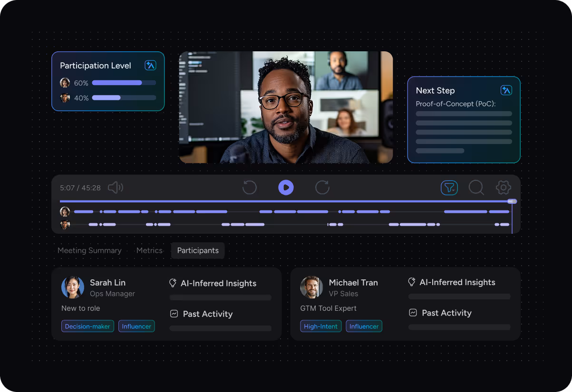Click the VP Sales title
572x392 pixels.
pos(344,294)
